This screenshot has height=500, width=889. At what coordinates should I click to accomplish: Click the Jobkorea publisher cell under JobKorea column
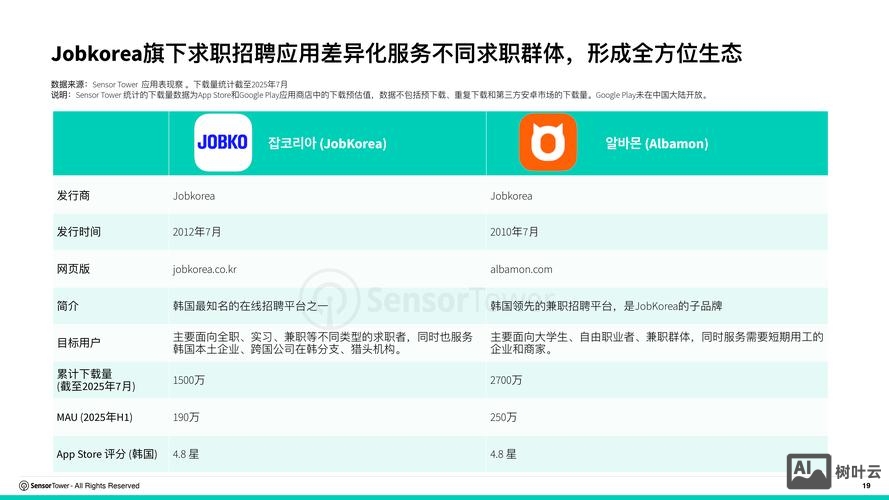tap(194, 196)
